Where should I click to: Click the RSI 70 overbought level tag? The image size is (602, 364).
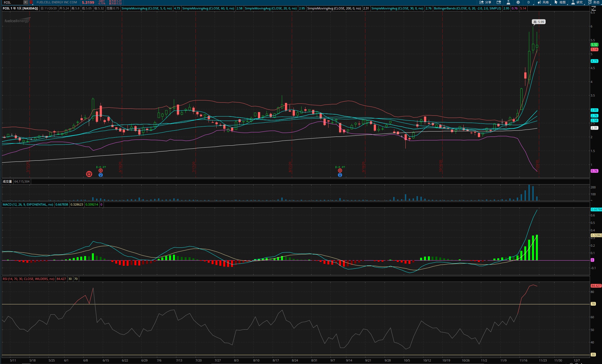pyautogui.click(x=593, y=304)
